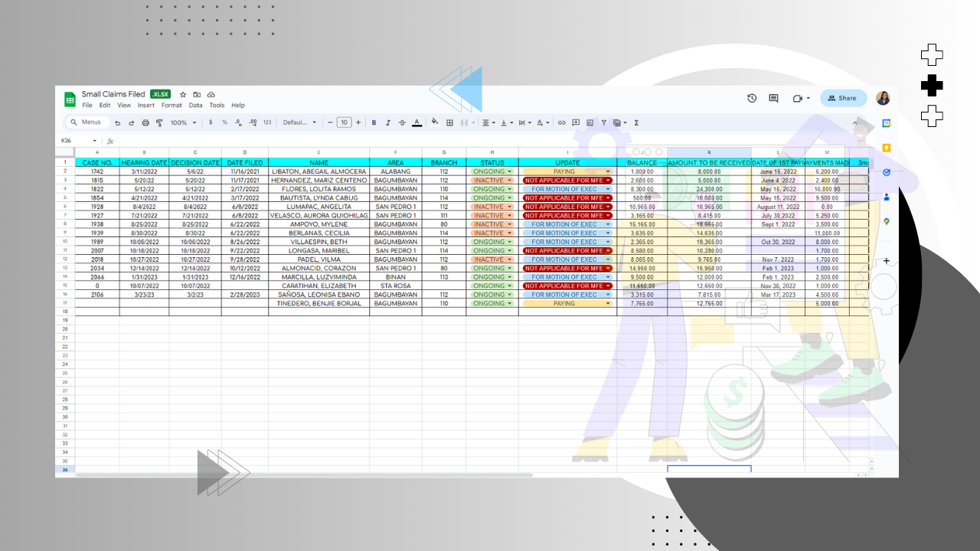Open the Help menu
This screenshot has height=551, width=980.
238,106
